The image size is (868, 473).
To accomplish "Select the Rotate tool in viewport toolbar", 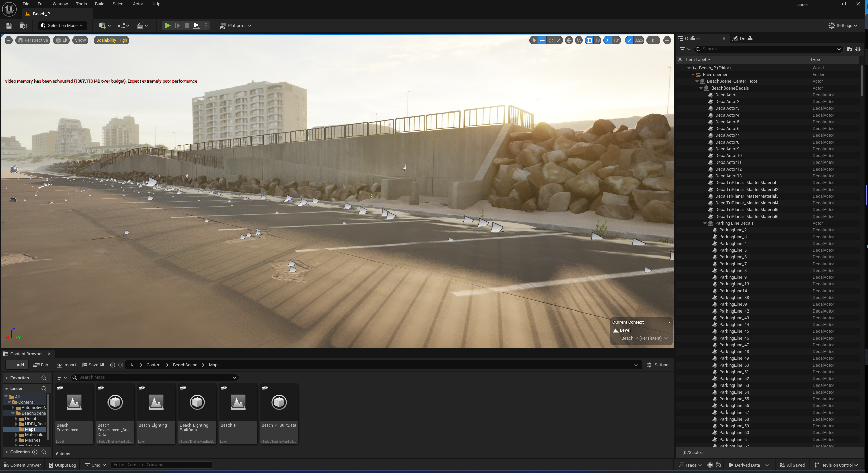I will pos(551,40).
